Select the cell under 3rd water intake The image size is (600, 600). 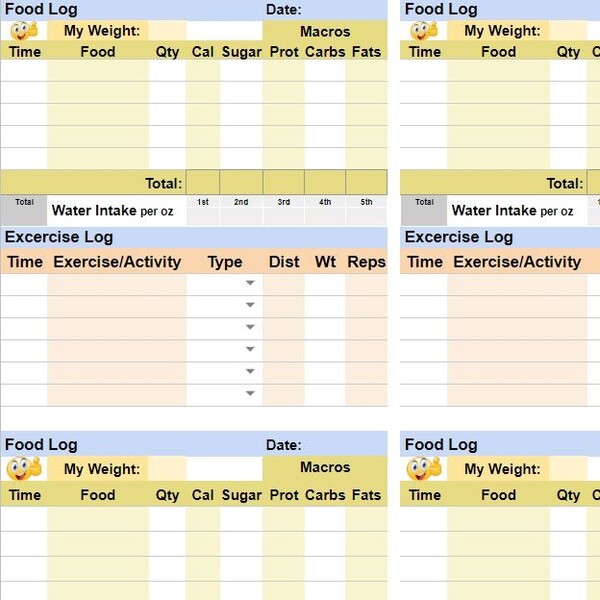(284, 216)
